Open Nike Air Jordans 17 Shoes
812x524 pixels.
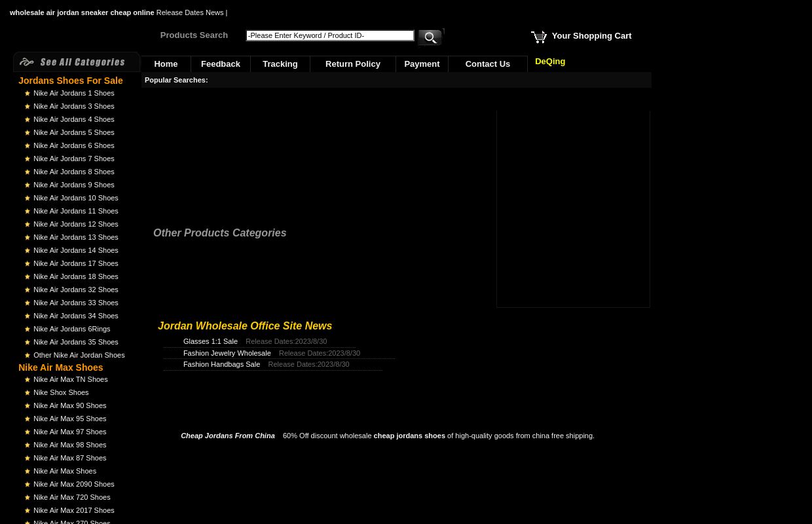point(76,263)
